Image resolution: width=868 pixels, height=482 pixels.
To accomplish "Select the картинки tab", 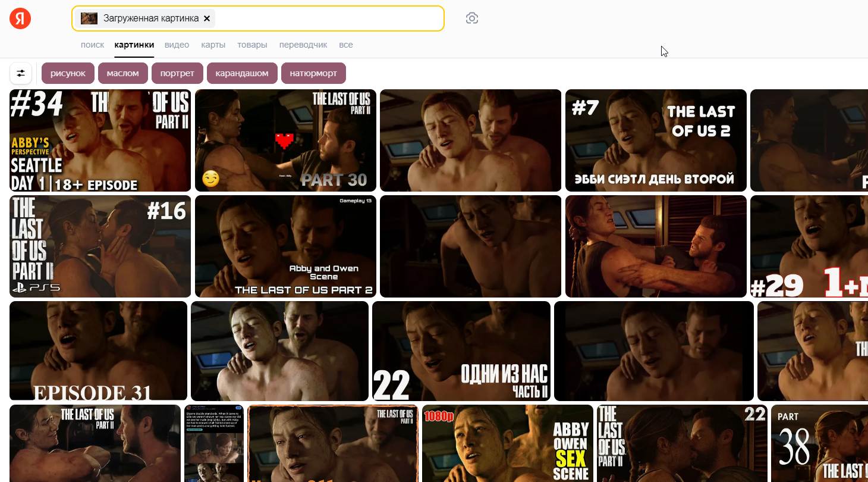I will point(134,45).
